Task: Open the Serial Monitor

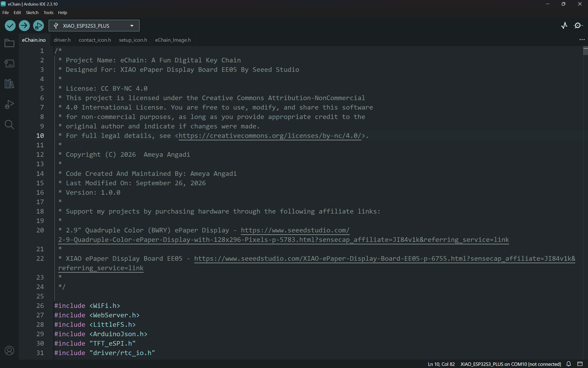Action: pos(578,26)
